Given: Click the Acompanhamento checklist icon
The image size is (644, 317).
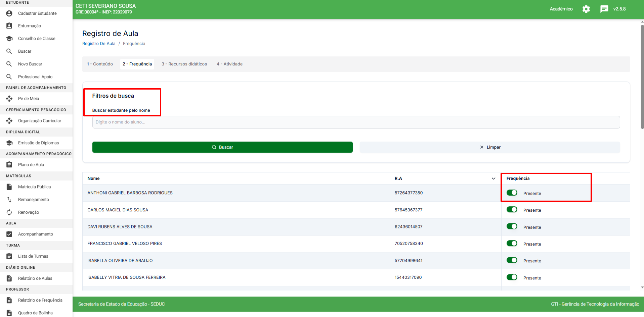Looking at the screenshot, I should 9,234.
